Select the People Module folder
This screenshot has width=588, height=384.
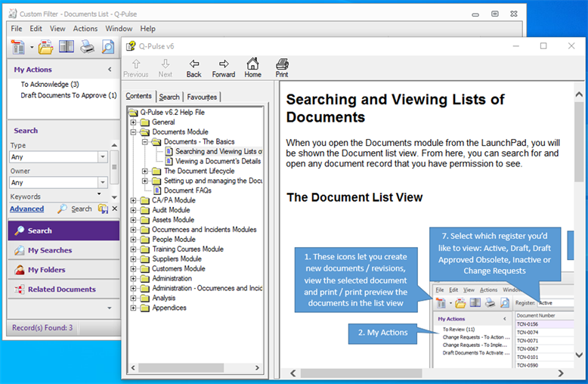click(174, 240)
